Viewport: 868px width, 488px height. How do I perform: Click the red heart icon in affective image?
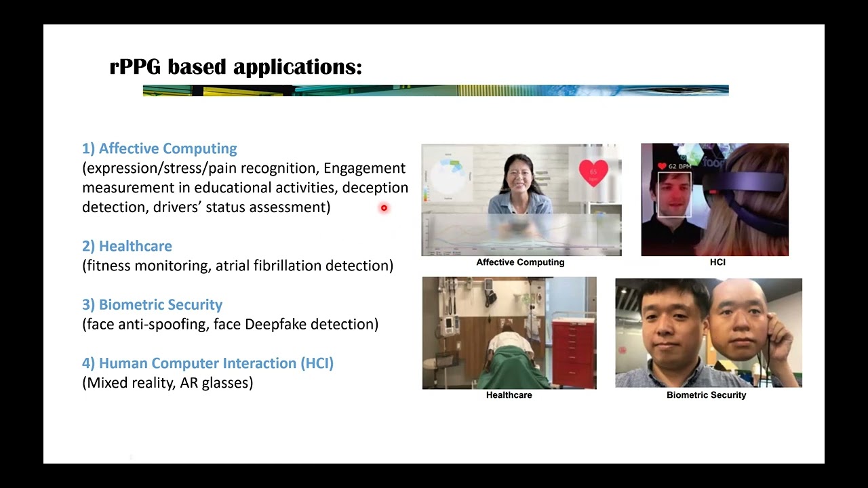(593, 172)
